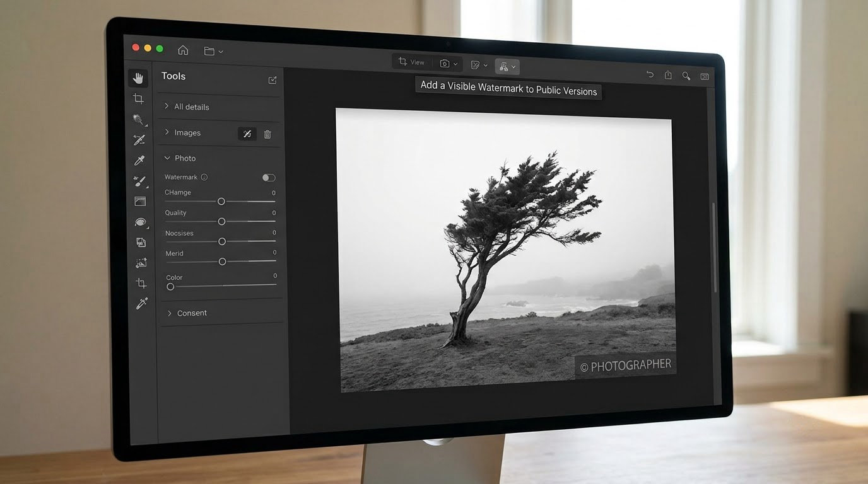Screen dimensions: 868x484
Task: Select the crop tool directly under the Hand tool
Action: 138,98
